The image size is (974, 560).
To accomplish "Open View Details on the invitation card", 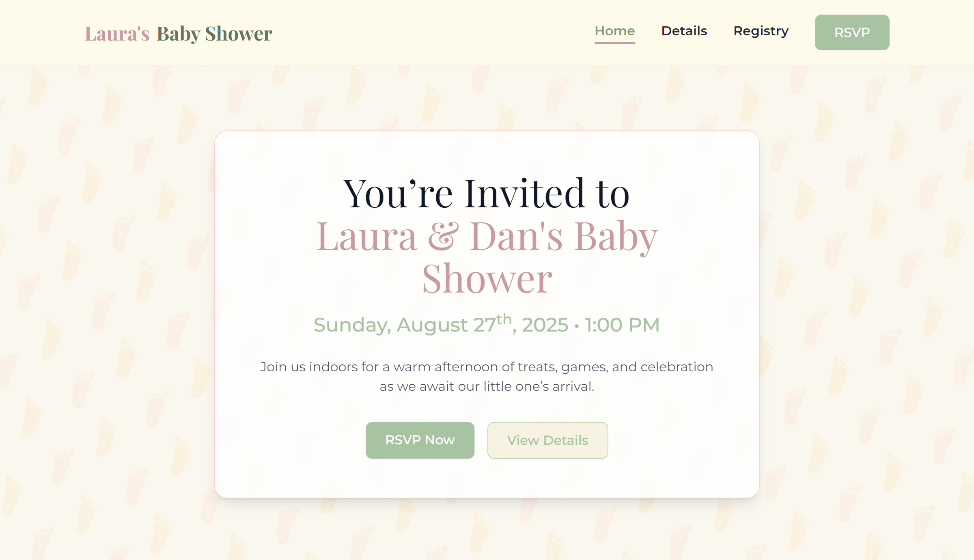I will (547, 440).
